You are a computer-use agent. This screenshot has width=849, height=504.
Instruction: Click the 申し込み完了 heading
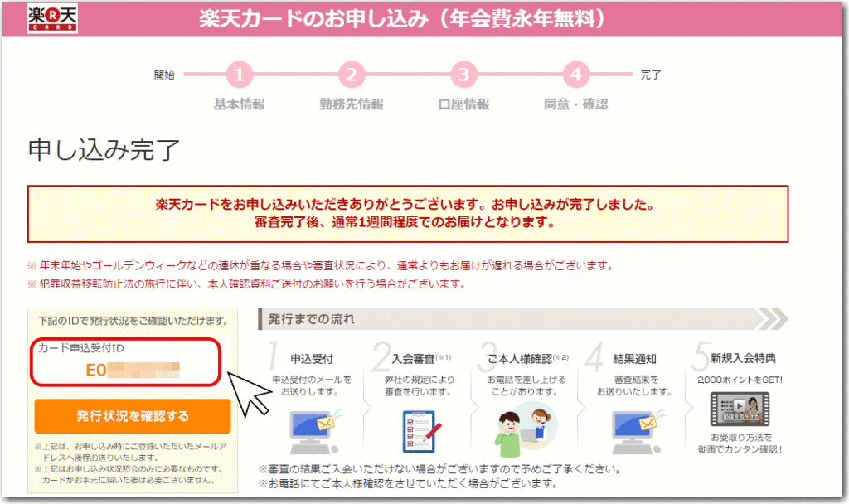[104, 150]
